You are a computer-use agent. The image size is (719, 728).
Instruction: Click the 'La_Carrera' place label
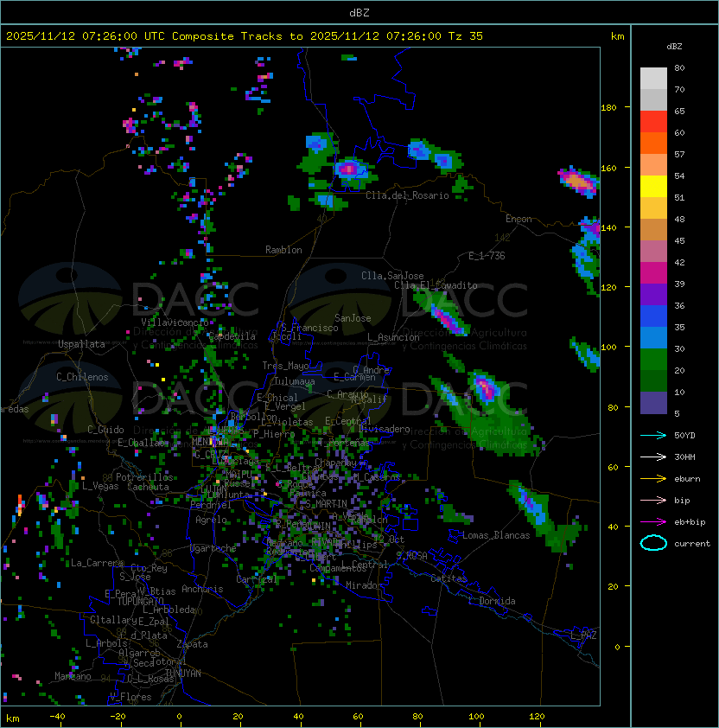coord(97,563)
